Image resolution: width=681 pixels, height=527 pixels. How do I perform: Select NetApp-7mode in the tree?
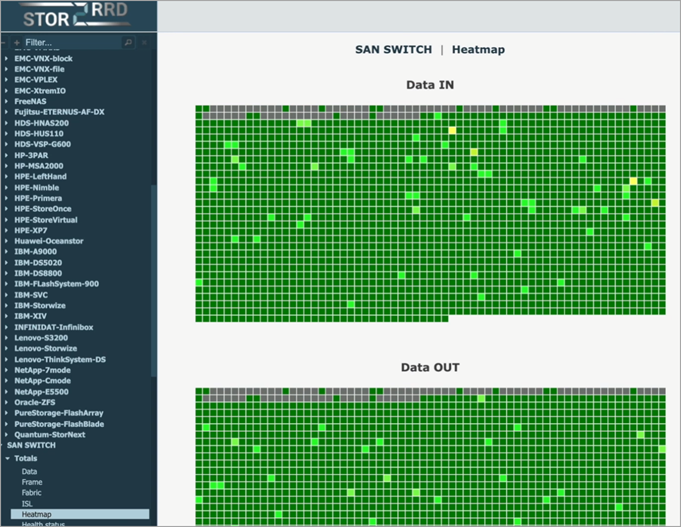pyautogui.click(x=42, y=370)
